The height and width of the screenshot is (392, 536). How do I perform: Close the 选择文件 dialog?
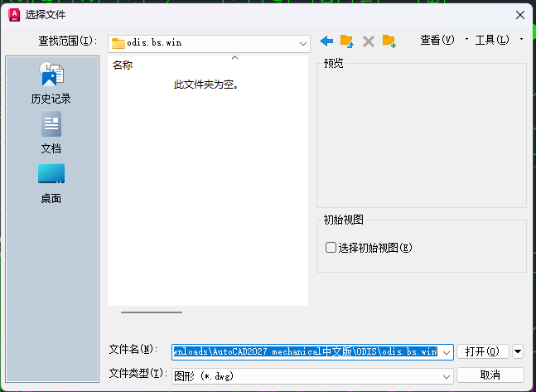point(520,15)
